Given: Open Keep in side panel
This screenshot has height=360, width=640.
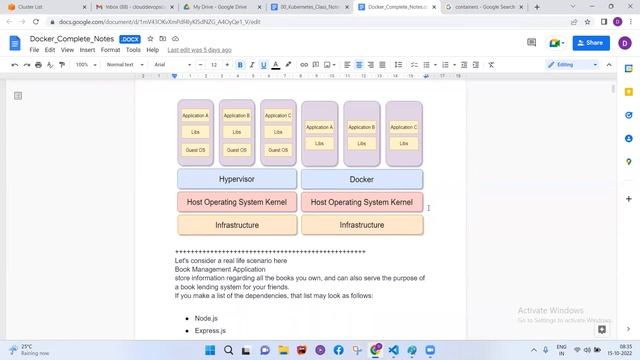Looking at the screenshot, I should point(629,92).
